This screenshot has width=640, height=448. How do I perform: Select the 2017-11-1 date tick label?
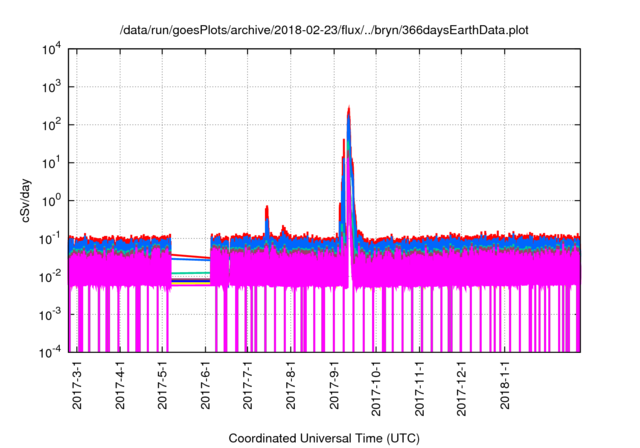pyautogui.click(x=419, y=388)
